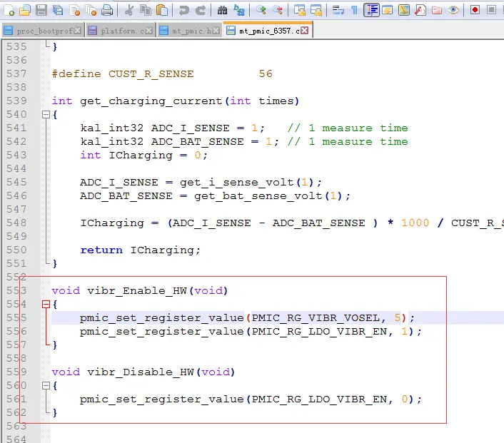Collapse the vibr_Enable_HW function fold
The width and height of the screenshot is (504, 443).
[x=46, y=304]
